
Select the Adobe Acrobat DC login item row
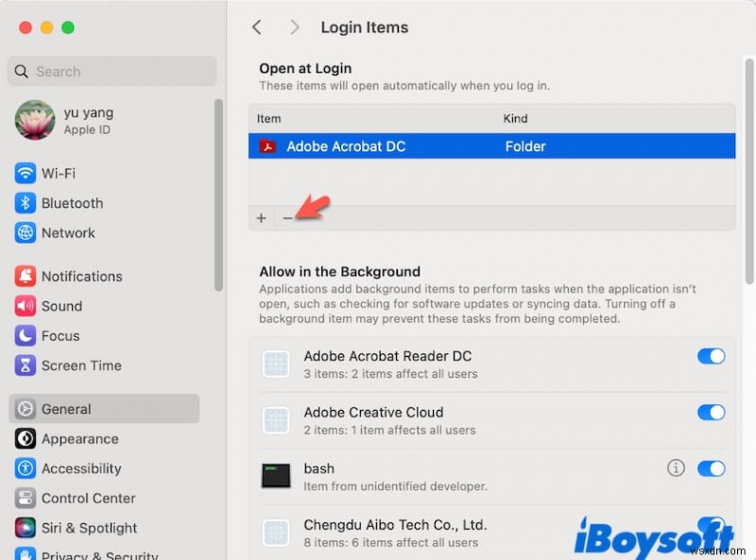tap(491, 146)
